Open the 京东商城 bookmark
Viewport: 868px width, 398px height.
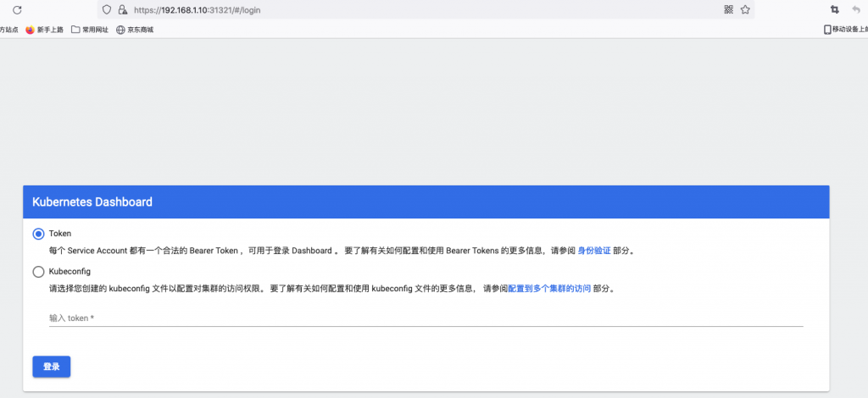tap(135, 30)
